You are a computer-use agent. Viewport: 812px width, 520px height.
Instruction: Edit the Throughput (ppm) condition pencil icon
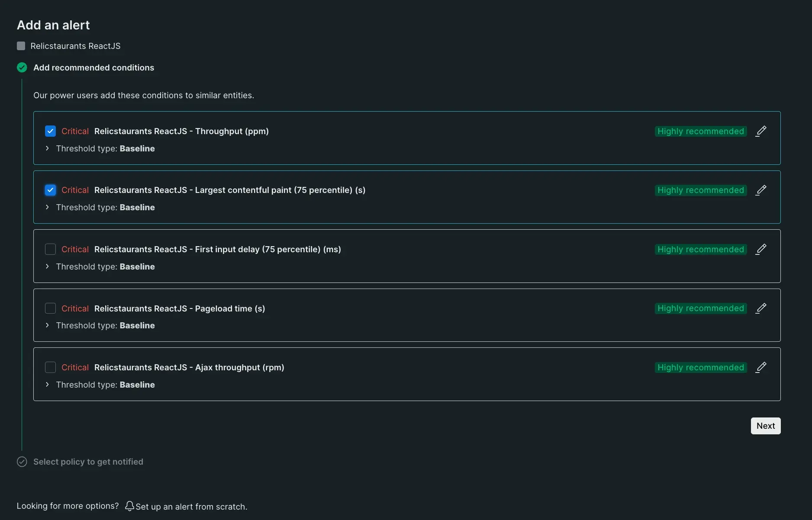[x=761, y=131]
